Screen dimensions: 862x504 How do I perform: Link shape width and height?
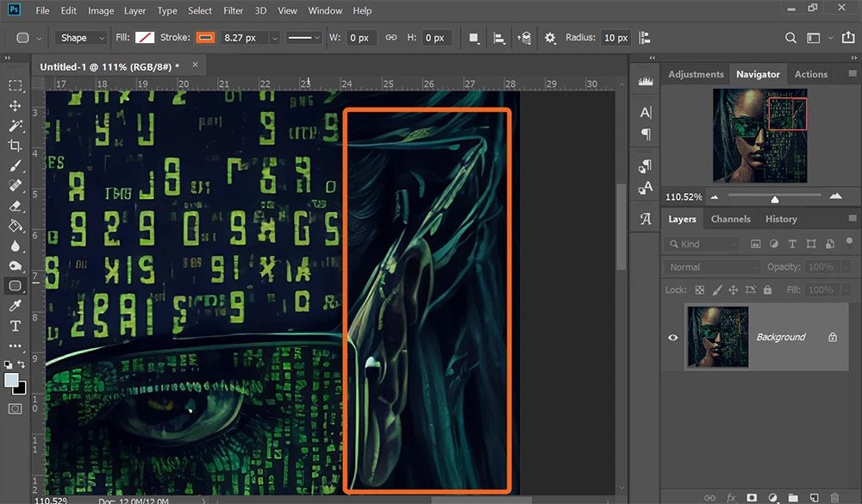[390, 37]
